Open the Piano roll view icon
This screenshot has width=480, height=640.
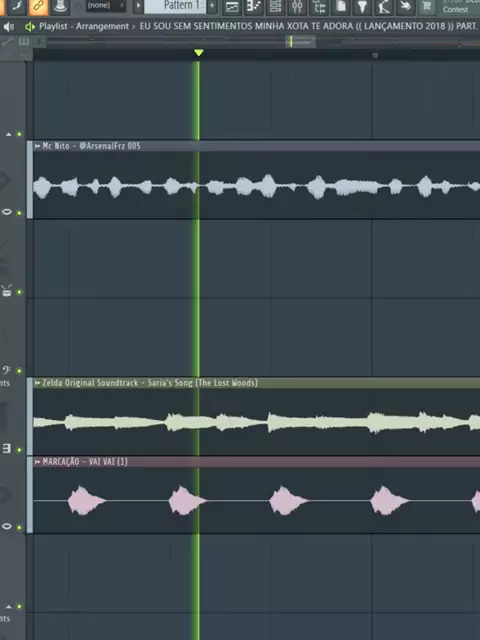tap(254, 6)
